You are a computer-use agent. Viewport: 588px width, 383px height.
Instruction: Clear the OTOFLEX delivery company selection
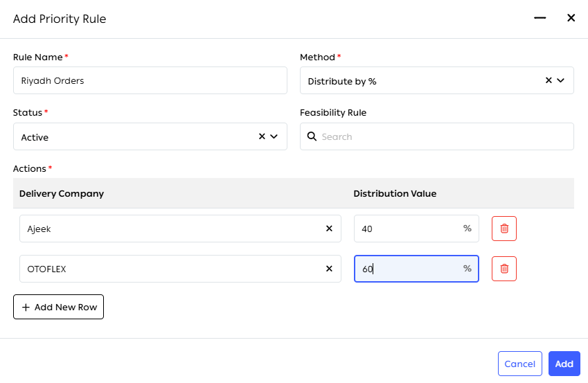click(329, 269)
